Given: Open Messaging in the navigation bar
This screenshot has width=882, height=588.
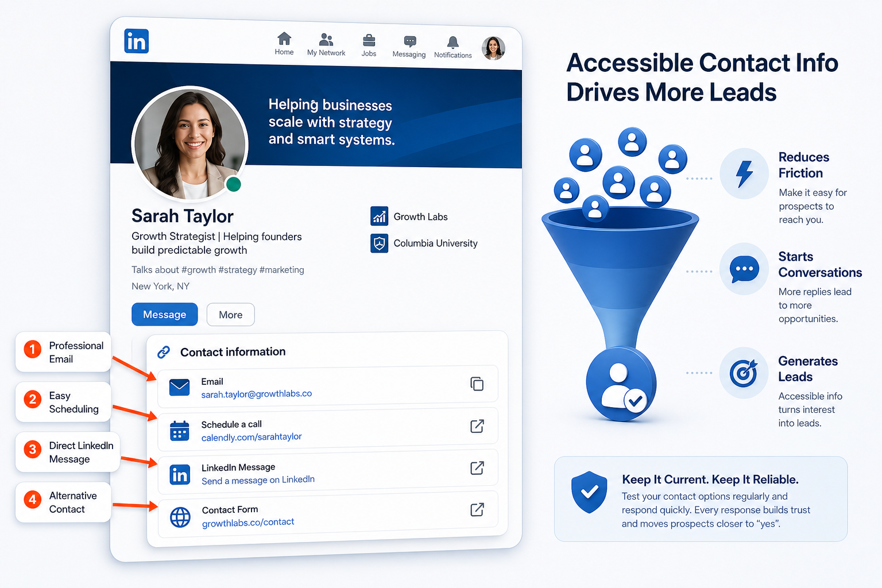Looking at the screenshot, I should tap(409, 47).
